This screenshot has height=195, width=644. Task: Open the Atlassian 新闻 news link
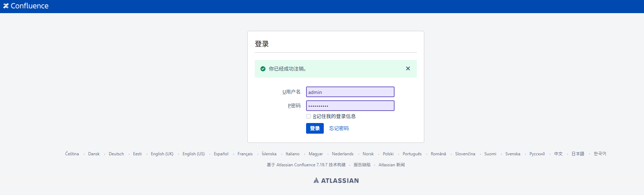392,165
